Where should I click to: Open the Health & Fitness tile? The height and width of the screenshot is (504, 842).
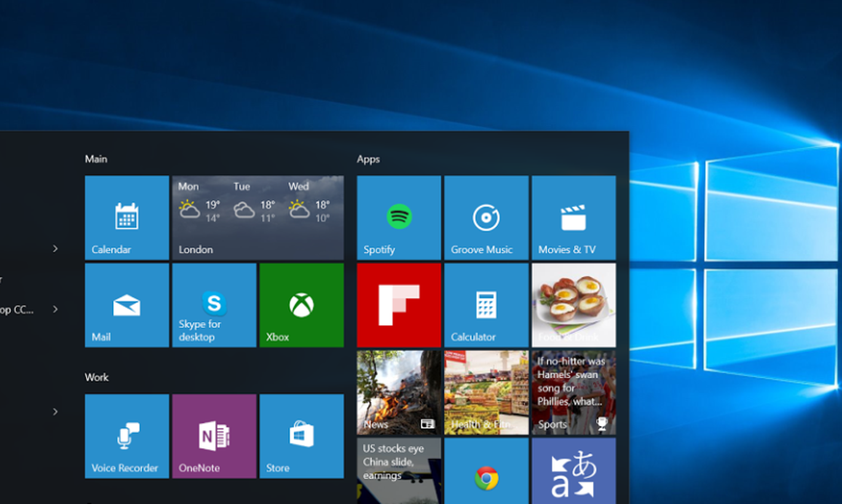[486, 392]
